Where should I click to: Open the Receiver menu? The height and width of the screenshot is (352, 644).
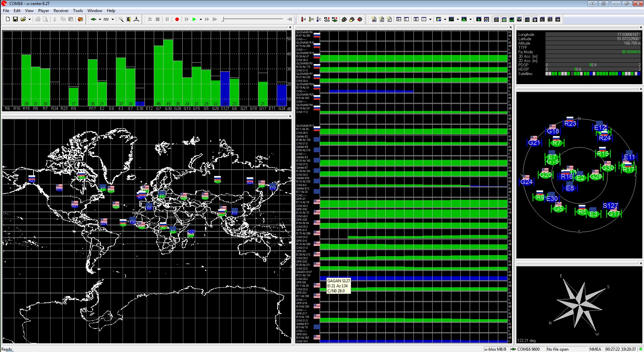coord(61,11)
